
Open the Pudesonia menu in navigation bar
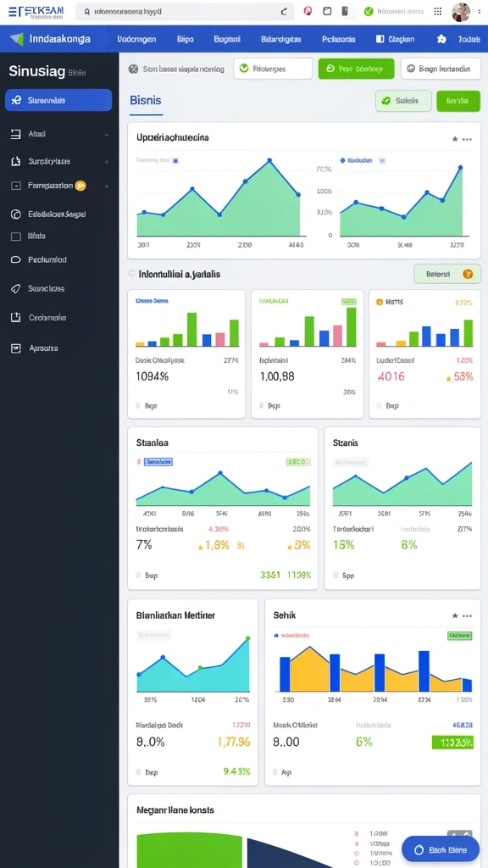pyautogui.click(x=339, y=39)
